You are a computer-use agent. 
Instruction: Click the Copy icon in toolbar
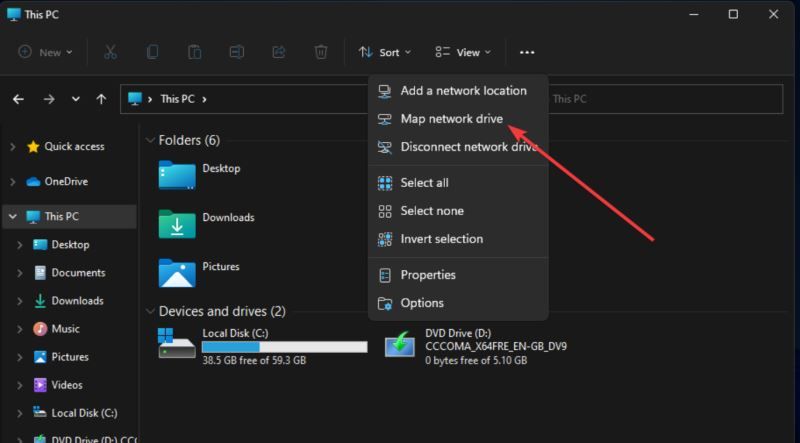tap(153, 52)
